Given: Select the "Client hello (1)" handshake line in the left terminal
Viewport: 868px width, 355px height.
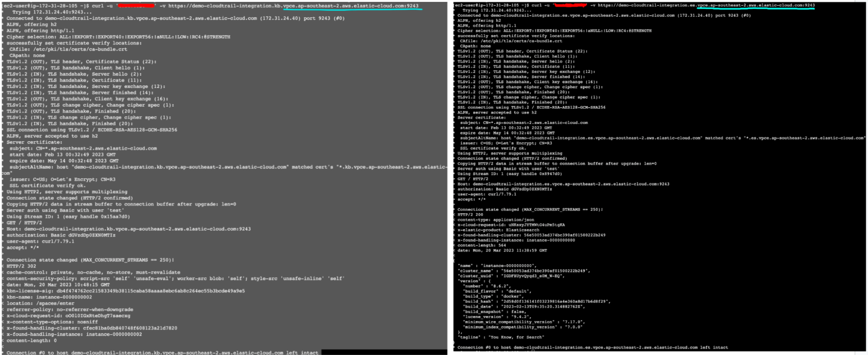Looking at the screenshot, I should tap(76, 68).
